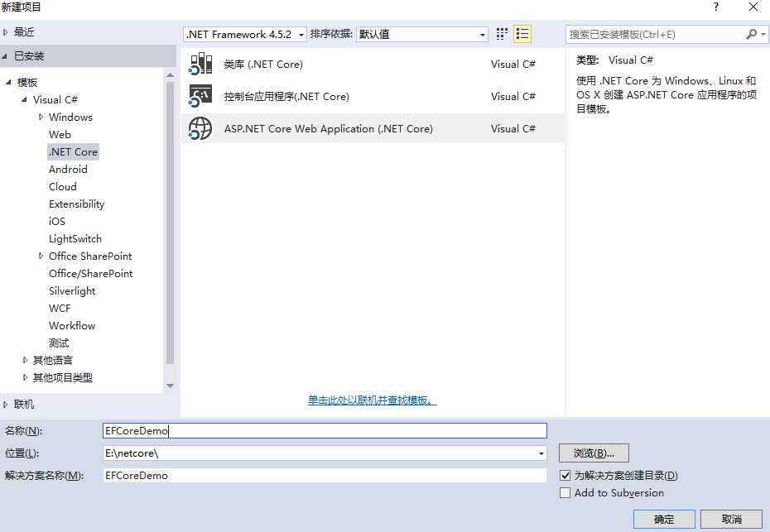Open the location path dropdown arrow
The image size is (770, 532).
tap(541, 453)
